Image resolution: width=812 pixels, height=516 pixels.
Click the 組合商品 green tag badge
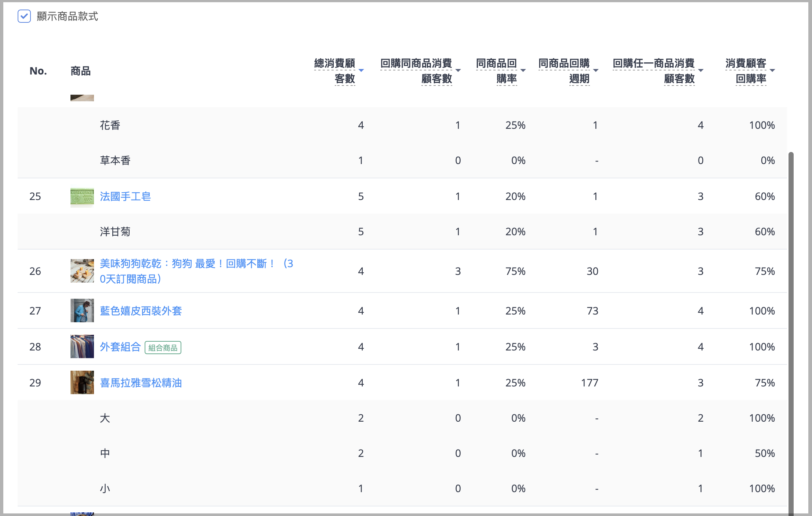163,348
